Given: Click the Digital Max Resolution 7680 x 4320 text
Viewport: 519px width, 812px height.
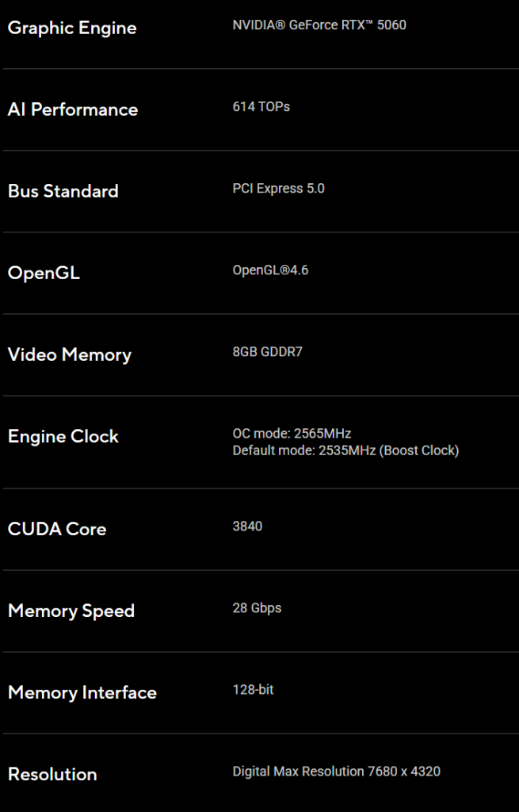Looking at the screenshot, I should coord(336,772).
